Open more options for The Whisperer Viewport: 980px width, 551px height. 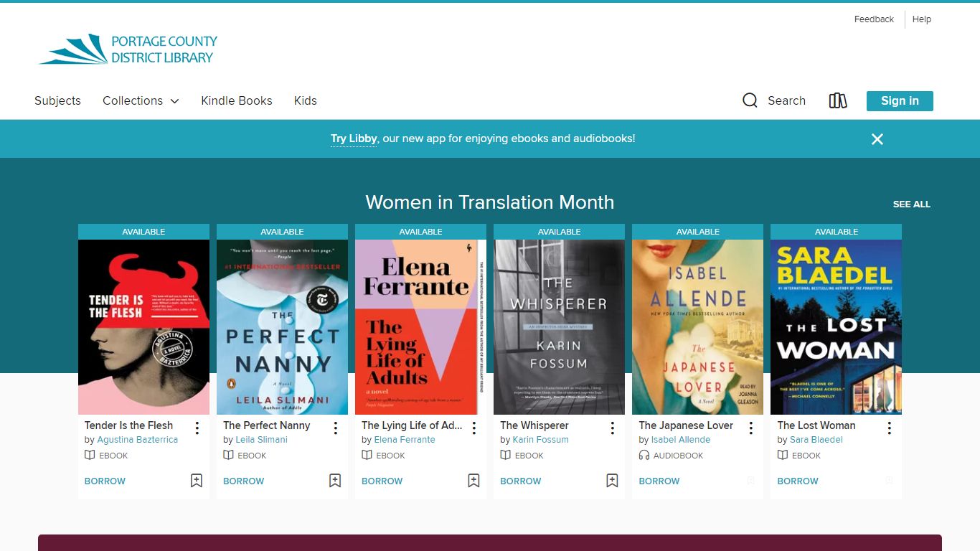pos(613,428)
